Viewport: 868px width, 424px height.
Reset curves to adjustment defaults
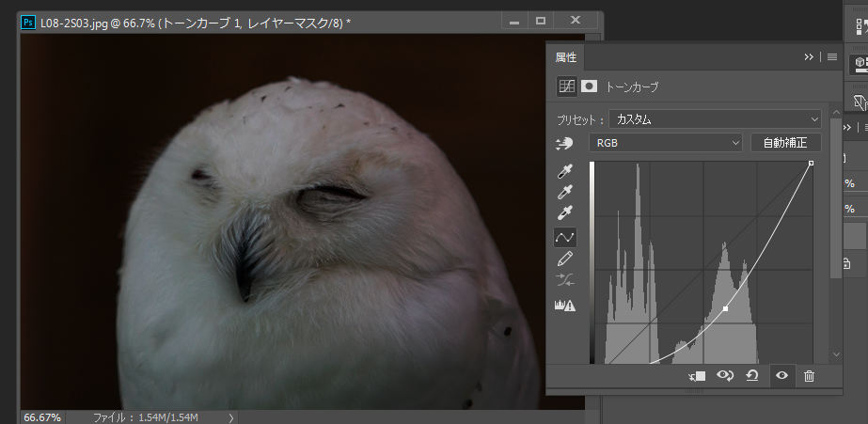[x=752, y=376]
